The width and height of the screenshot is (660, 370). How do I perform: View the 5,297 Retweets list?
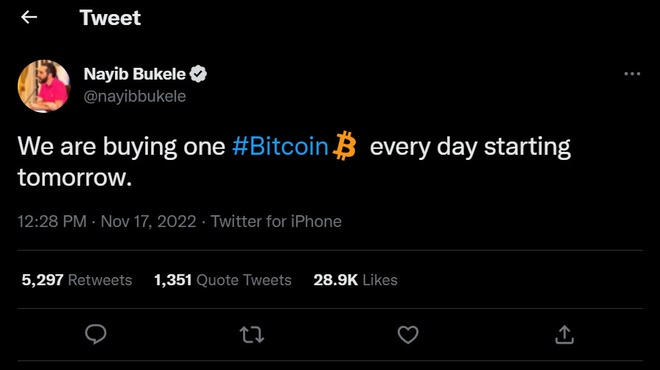(77, 280)
